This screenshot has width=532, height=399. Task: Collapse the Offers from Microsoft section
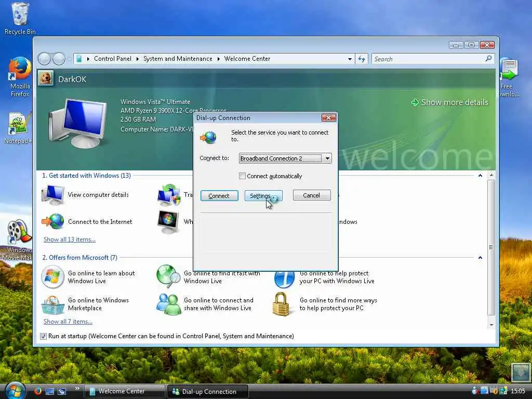click(x=480, y=258)
